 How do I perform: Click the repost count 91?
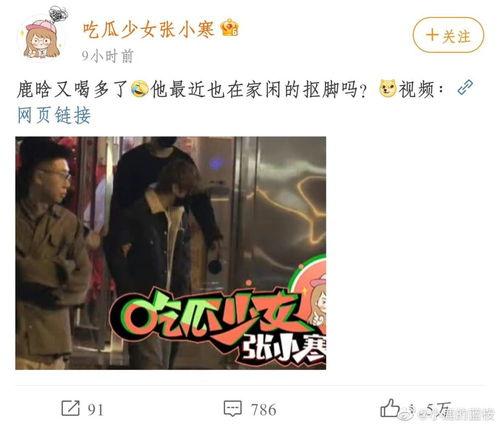pyautogui.click(x=96, y=410)
